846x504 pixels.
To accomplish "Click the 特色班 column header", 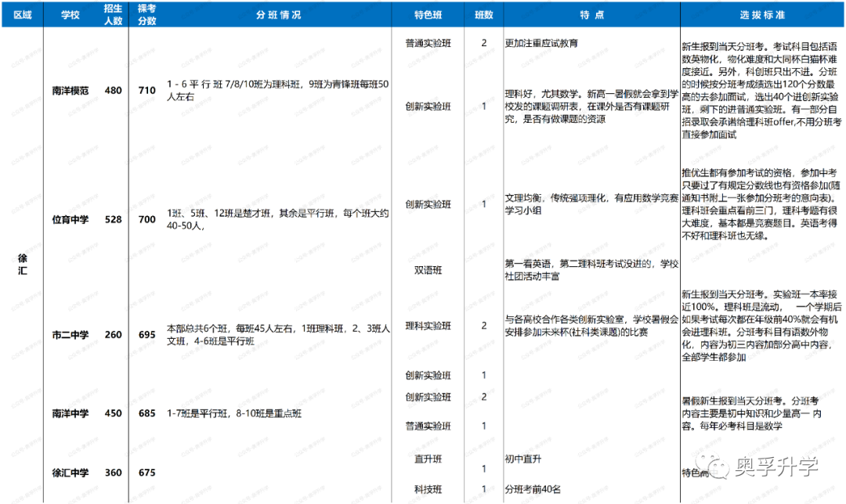I will tap(428, 15).
